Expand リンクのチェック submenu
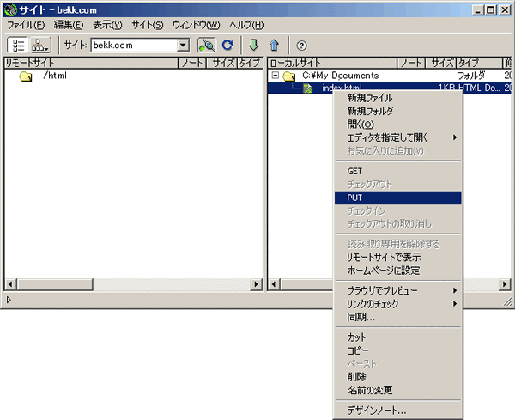This screenshot has width=515, height=420. [x=455, y=304]
